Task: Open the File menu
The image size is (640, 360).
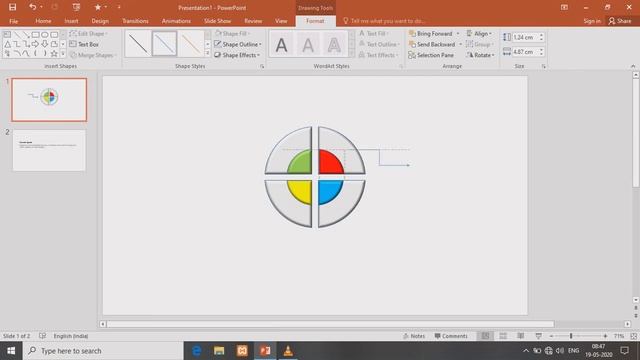Action: 13,21
